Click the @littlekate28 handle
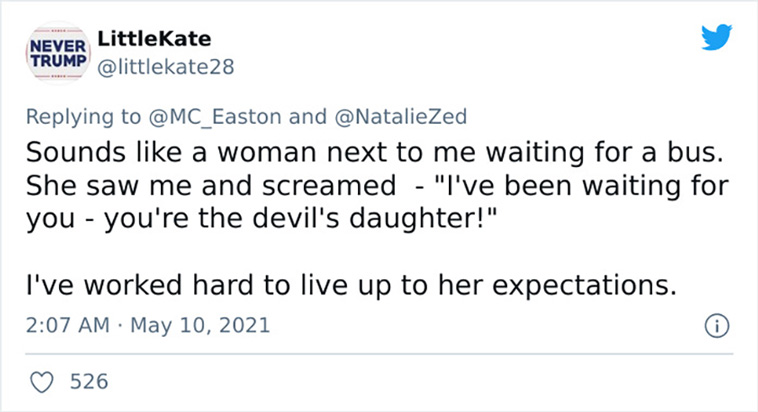This screenshot has width=758, height=412. pyautogui.click(x=166, y=67)
